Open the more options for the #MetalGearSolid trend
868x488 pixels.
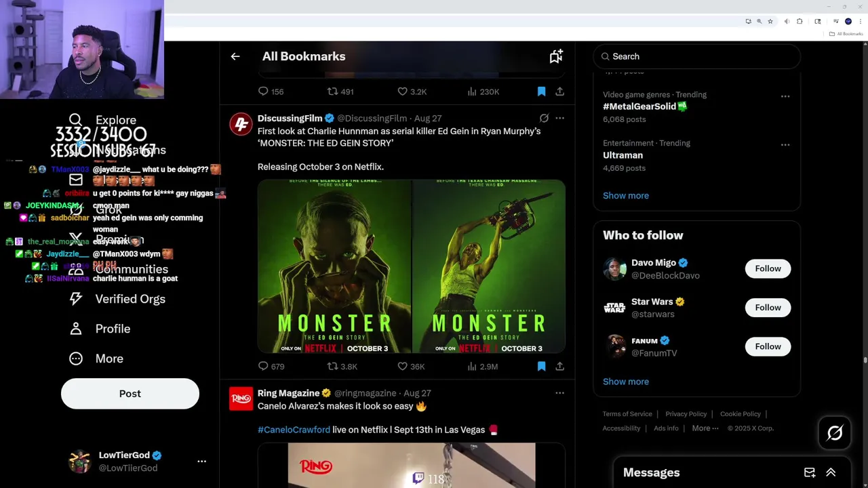tap(785, 96)
